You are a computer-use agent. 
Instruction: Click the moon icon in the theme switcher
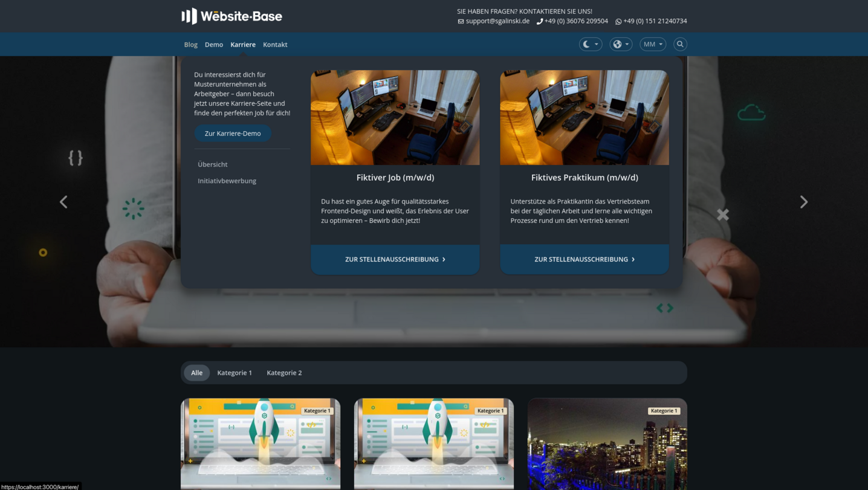pyautogui.click(x=586, y=44)
